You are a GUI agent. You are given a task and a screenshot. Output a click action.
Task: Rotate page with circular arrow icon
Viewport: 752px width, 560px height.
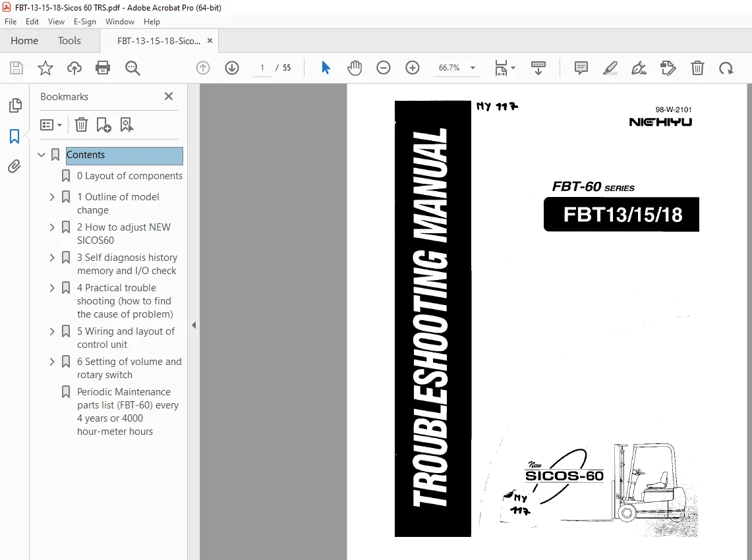click(x=726, y=68)
